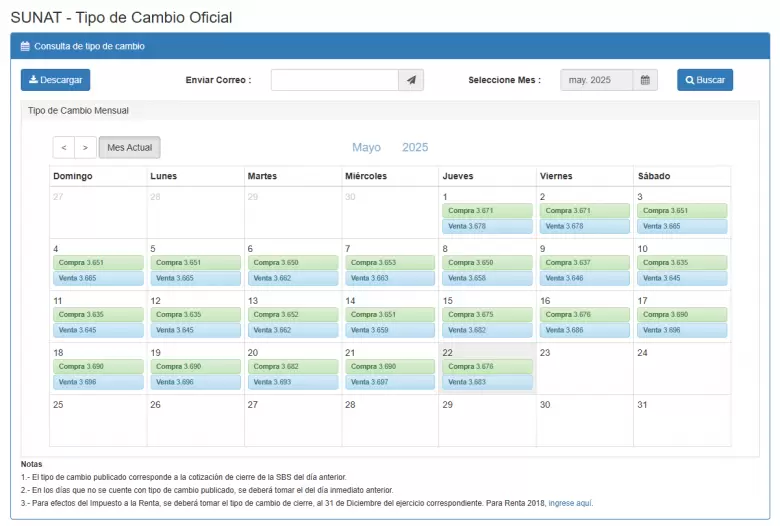Select Venta 3.663 on day 7
The height and width of the screenshot is (526, 780).
(x=390, y=278)
